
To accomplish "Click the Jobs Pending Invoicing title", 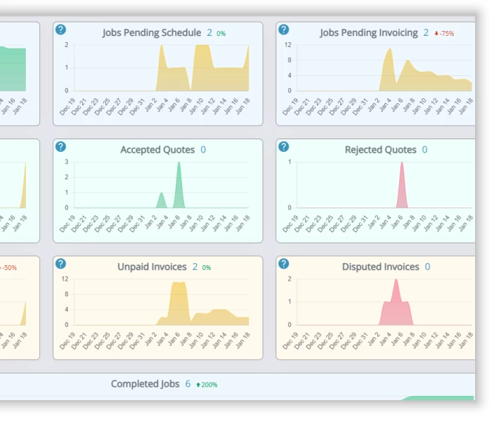I will point(368,33).
